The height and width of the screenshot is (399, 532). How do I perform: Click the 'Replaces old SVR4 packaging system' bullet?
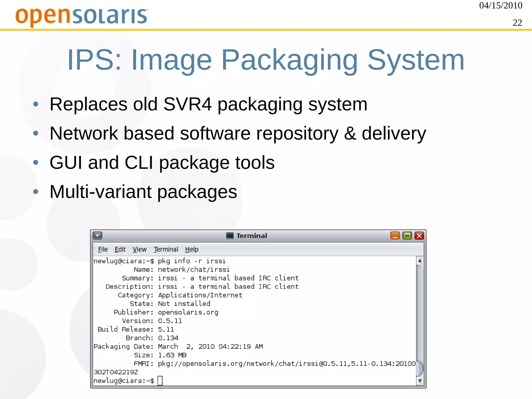point(209,104)
